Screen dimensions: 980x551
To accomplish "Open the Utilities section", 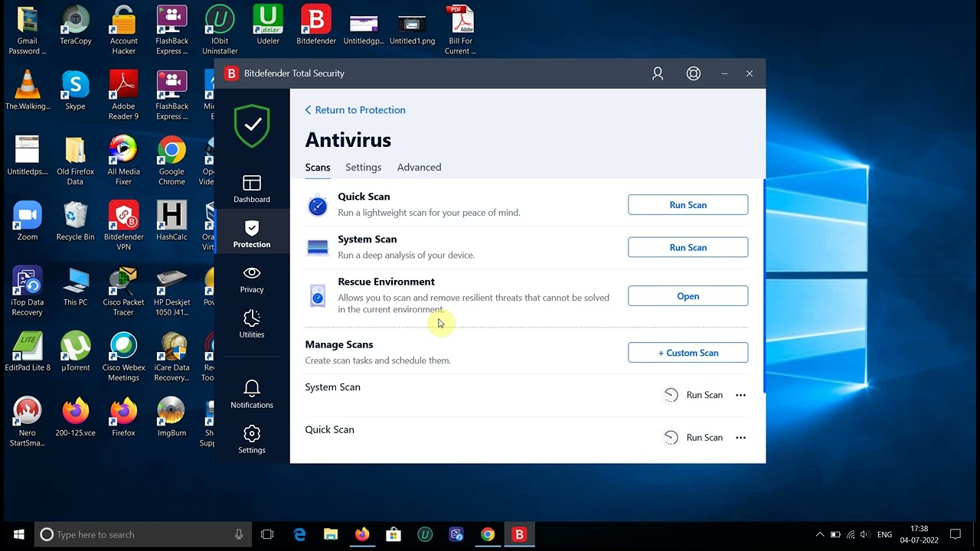I will tap(252, 324).
